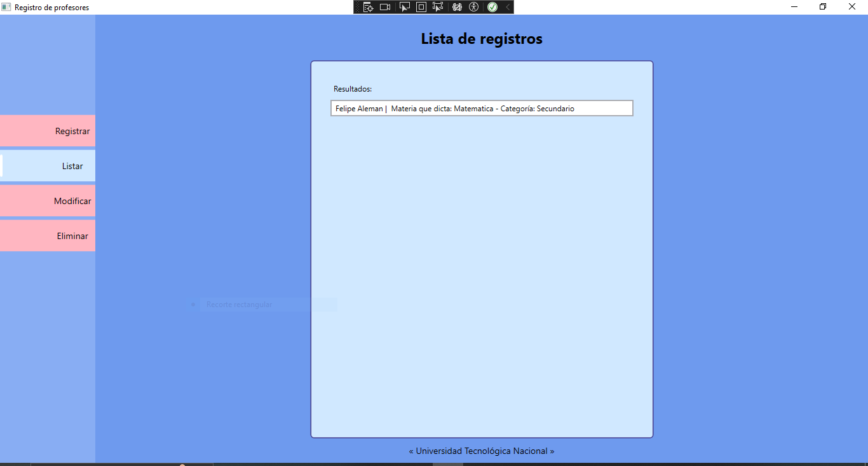The height and width of the screenshot is (466, 868).
Task: Click the green Hot Reload checkmark icon
Action: (492, 7)
